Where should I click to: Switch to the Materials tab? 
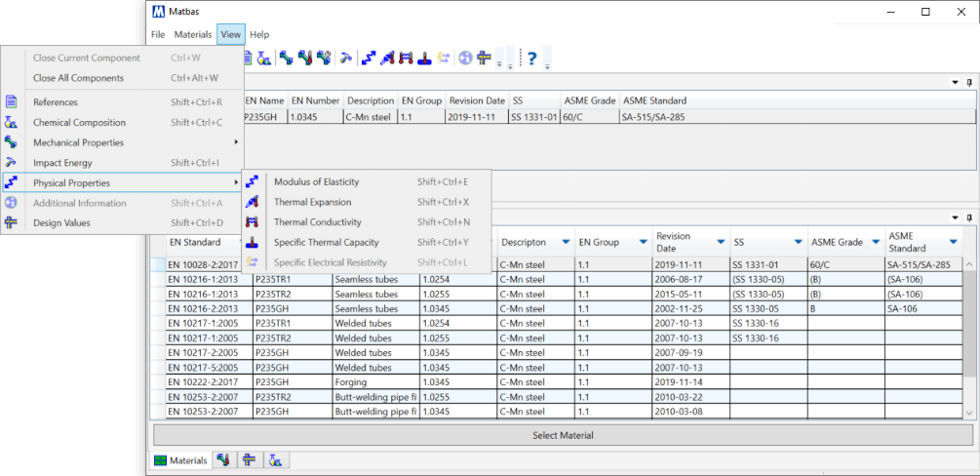coord(181,460)
